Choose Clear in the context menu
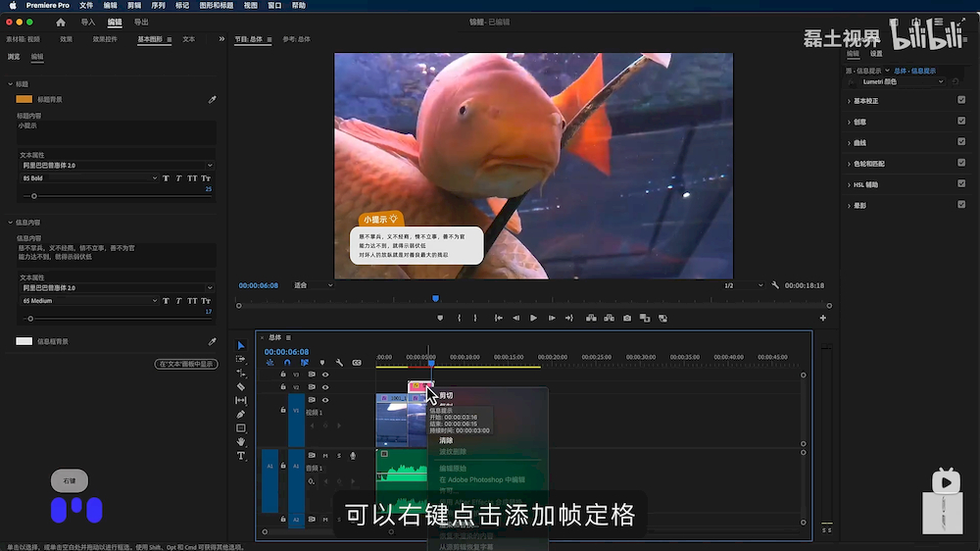 (x=446, y=440)
